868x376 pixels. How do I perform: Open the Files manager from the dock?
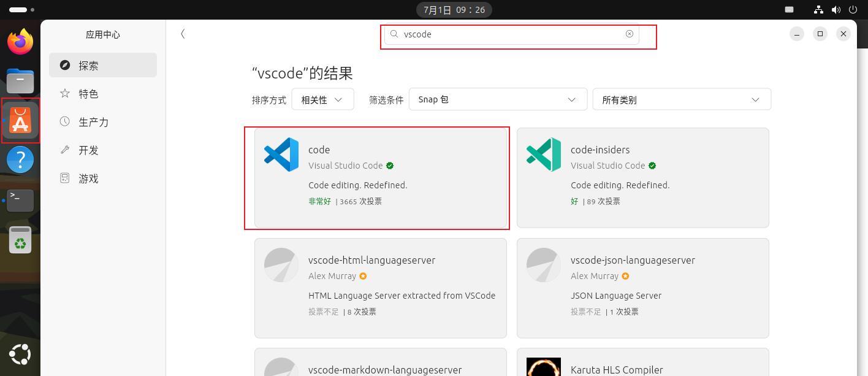click(20, 81)
